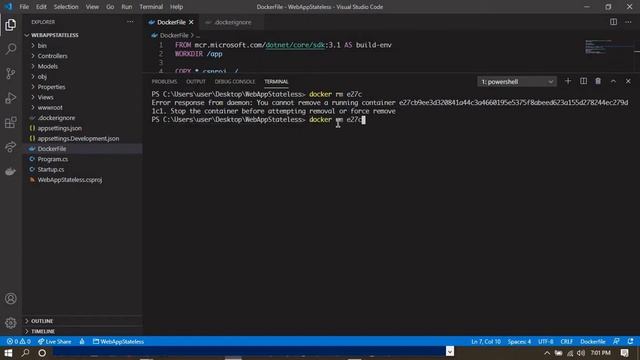
Task: Kill the terminal with trash icon
Action: (598, 81)
